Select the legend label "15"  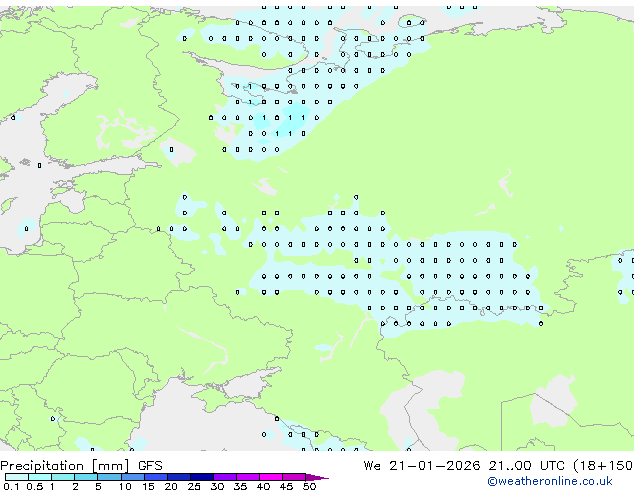click(148, 486)
